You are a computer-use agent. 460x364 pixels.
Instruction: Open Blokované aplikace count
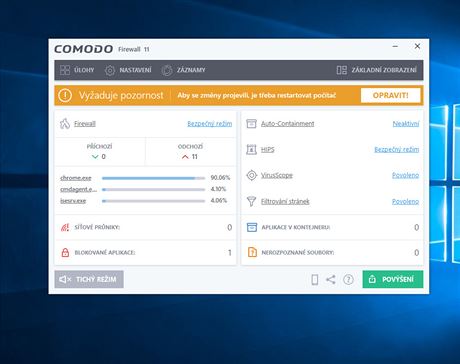[230, 253]
